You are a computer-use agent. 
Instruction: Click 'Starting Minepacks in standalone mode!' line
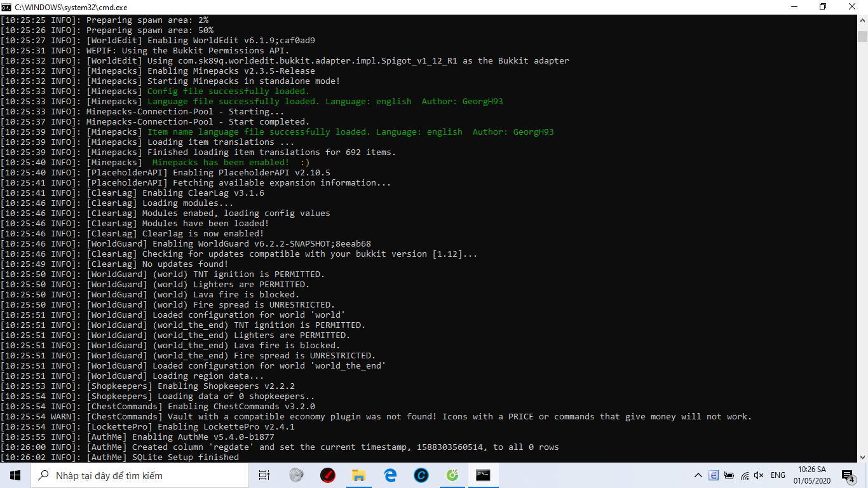click(x=170, y=81)
